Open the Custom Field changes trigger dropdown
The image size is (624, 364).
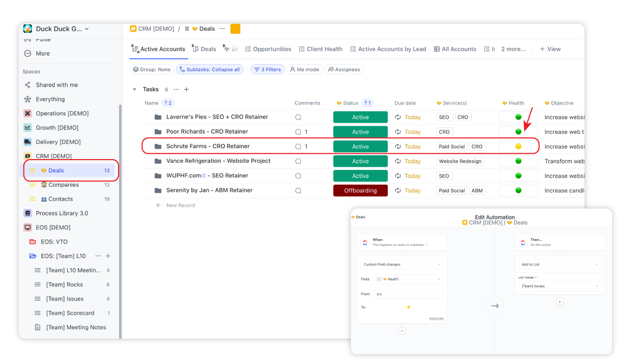pyautogui.click(x=402, y=264)
